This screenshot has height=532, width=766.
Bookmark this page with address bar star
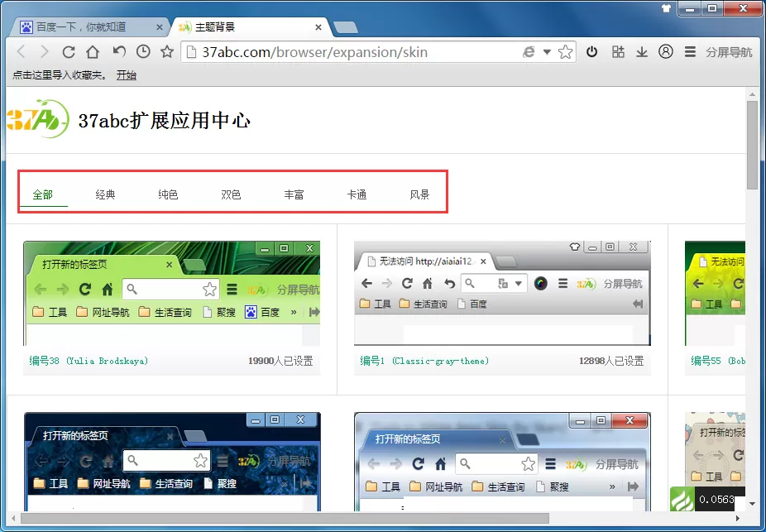coord(565,52)
